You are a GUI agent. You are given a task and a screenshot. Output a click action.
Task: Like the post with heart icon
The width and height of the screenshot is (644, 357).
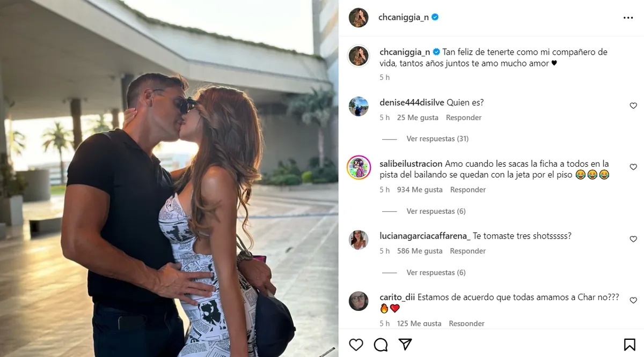coord(356,344)
